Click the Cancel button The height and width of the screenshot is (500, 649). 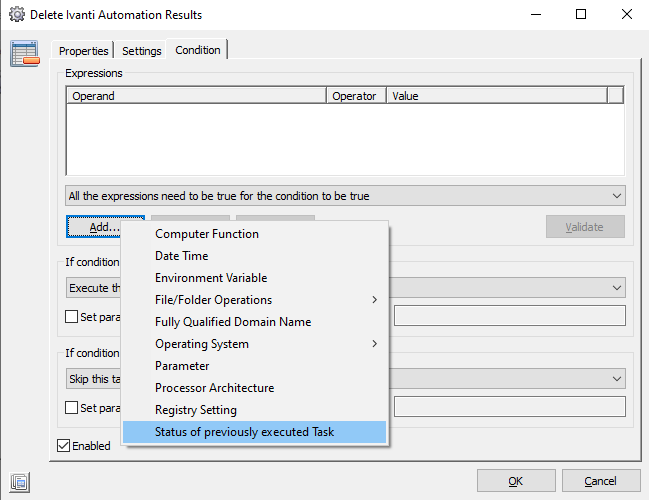pos(601,481)
